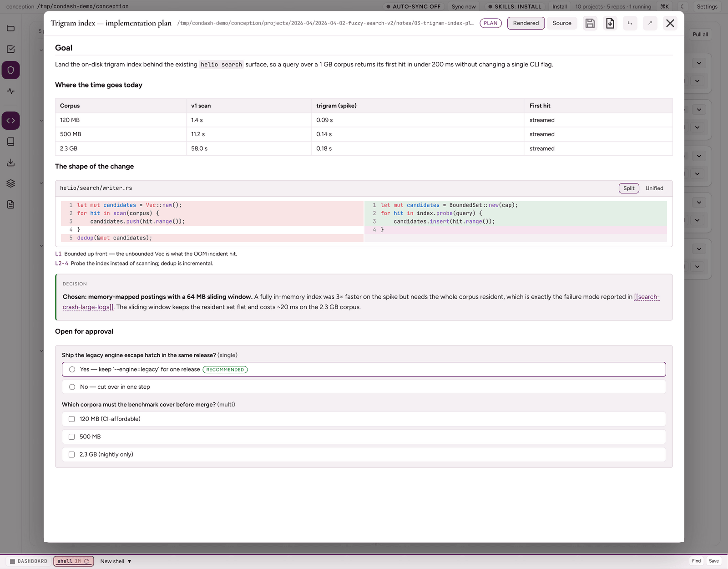Follow the [[search-crash-large-logs]] link

click(x=647, y=297)
